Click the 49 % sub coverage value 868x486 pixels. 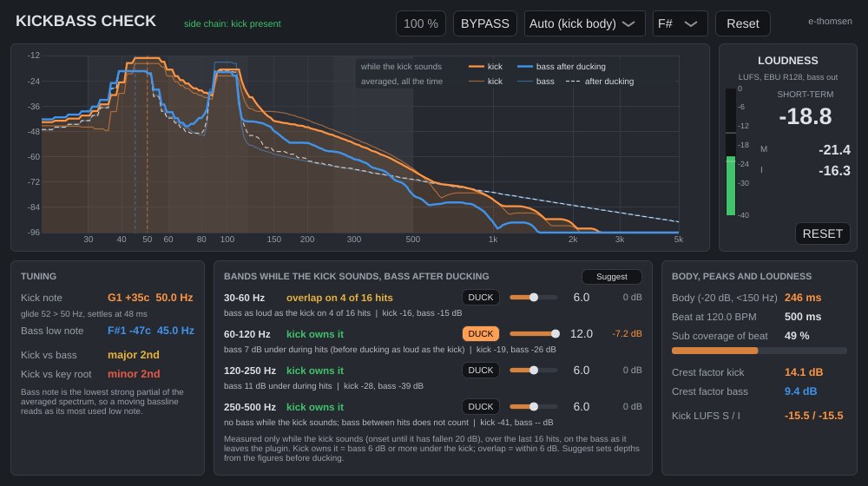[797, 336]
